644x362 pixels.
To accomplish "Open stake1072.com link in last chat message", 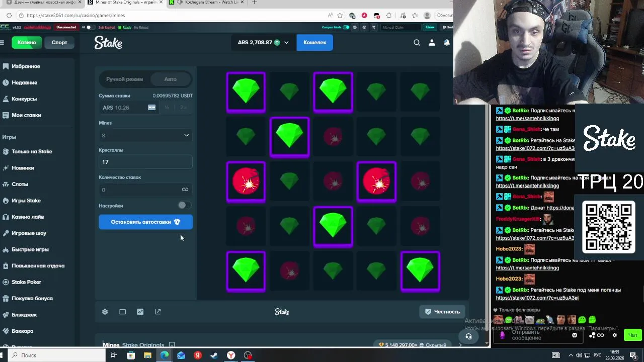I will point(537,298).
